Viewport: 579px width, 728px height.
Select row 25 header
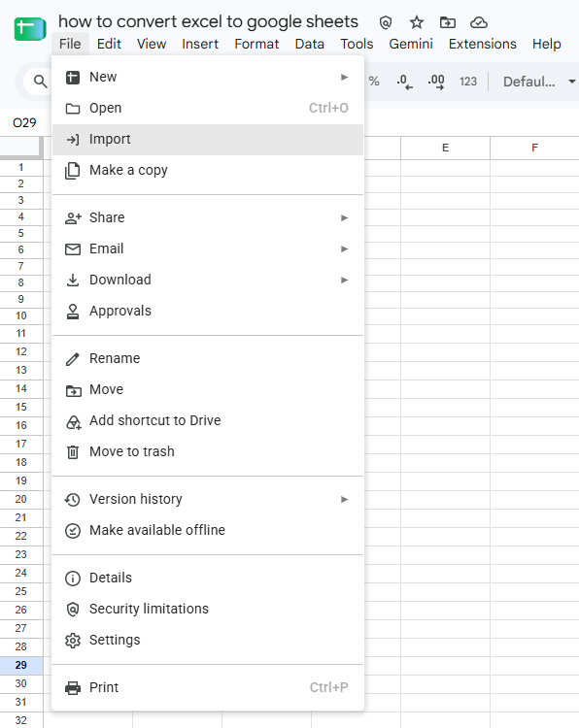coord(21,591)
